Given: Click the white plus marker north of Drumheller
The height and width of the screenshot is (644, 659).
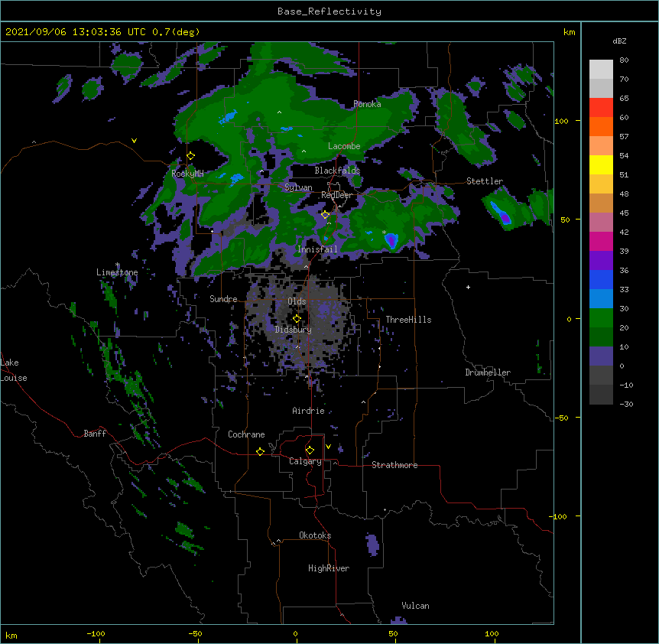Looking at the screenshot, I should point(468,287).
